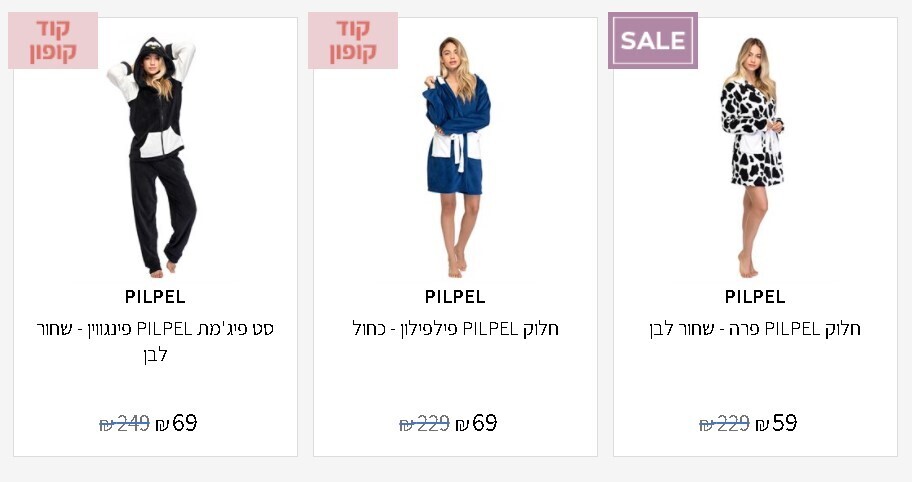Screen dimensions: 912x482
Task: Click the 59 ₪ price on cow robe
Action: [777, 423]
